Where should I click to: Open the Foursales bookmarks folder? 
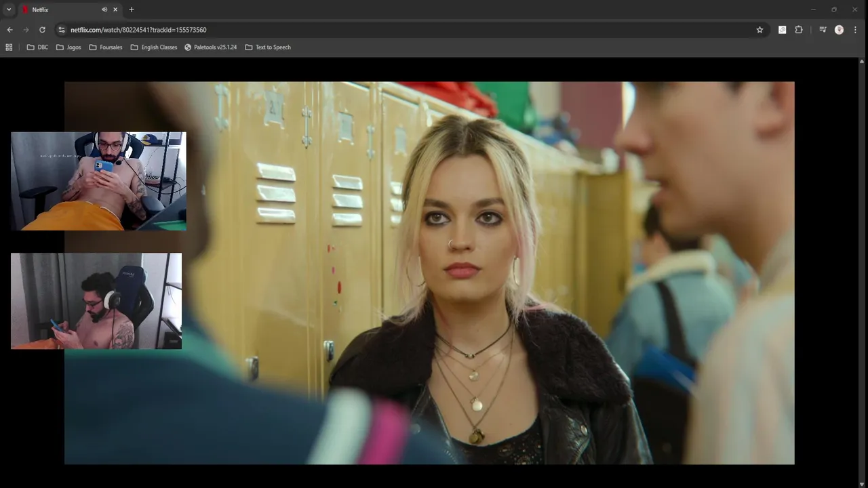106,47
